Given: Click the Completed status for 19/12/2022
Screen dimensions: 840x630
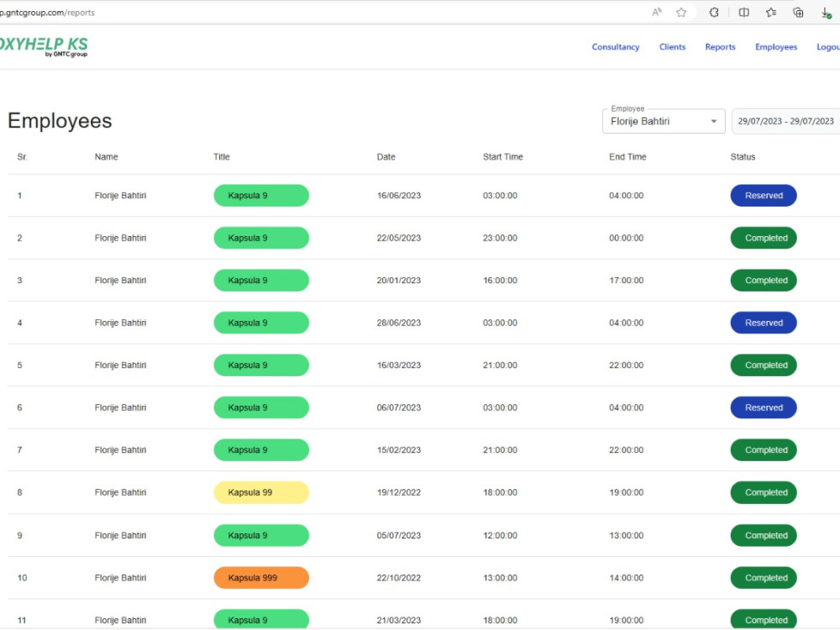Looking at the screenshot, I should 764,492.
